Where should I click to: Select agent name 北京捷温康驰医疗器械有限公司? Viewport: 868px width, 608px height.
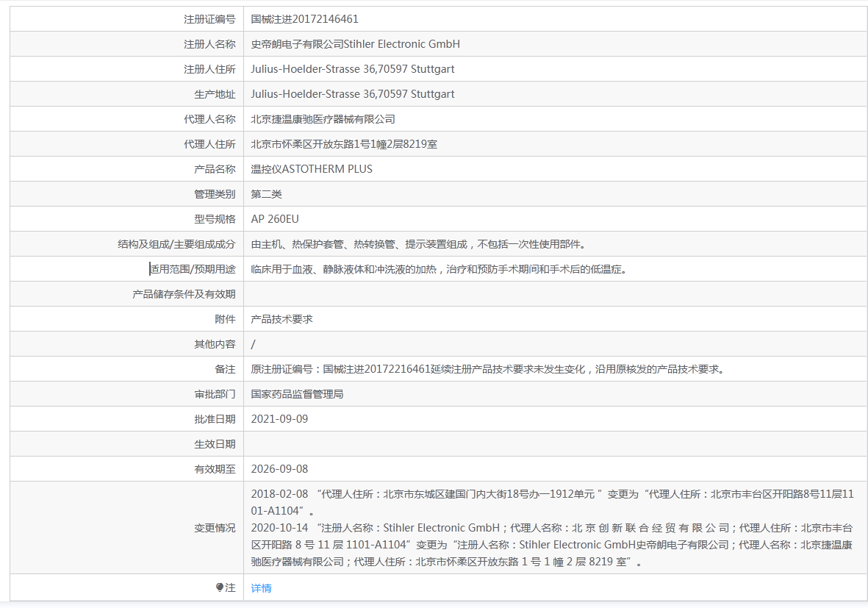(x=323, y=119)
